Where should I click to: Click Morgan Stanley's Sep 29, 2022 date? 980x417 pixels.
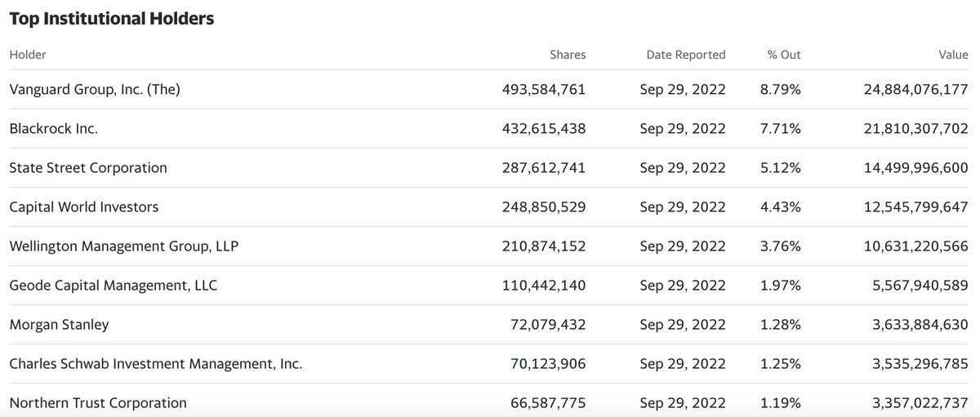tap(683, 325)
